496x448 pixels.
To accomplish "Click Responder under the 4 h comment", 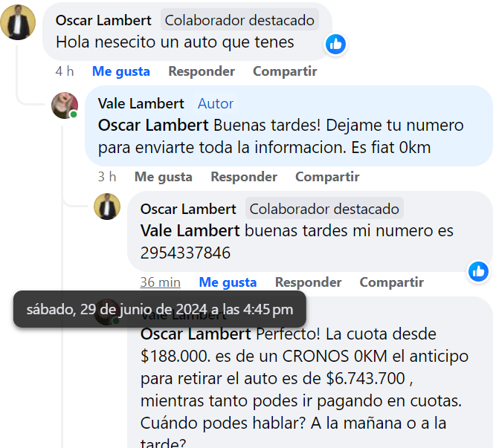I will (202, 71).
